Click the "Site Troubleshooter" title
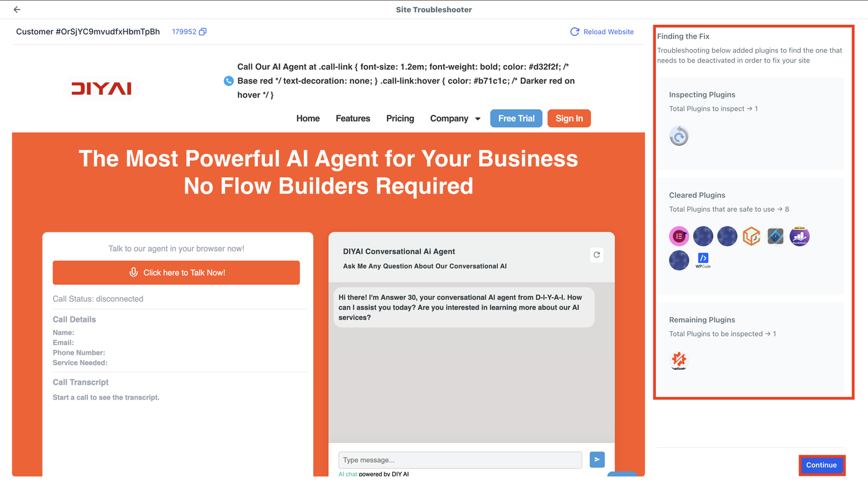868x482 pixels. click(434, 9)
